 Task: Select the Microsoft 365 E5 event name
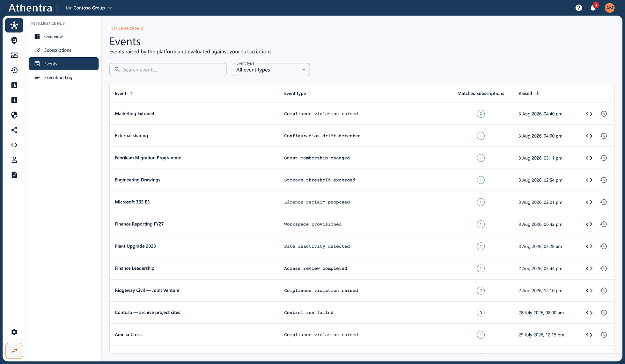coord(132,202)
